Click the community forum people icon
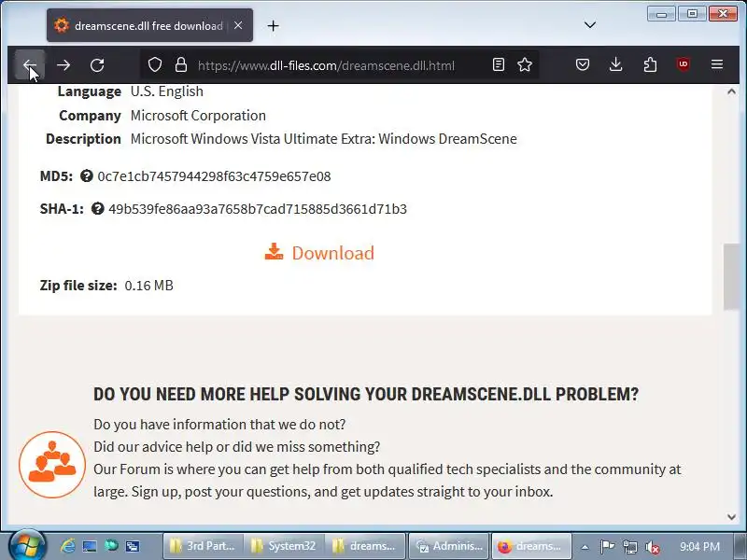The height and width of the screenshot is (560, 747). pyautogui.click(x=52, y=465)
